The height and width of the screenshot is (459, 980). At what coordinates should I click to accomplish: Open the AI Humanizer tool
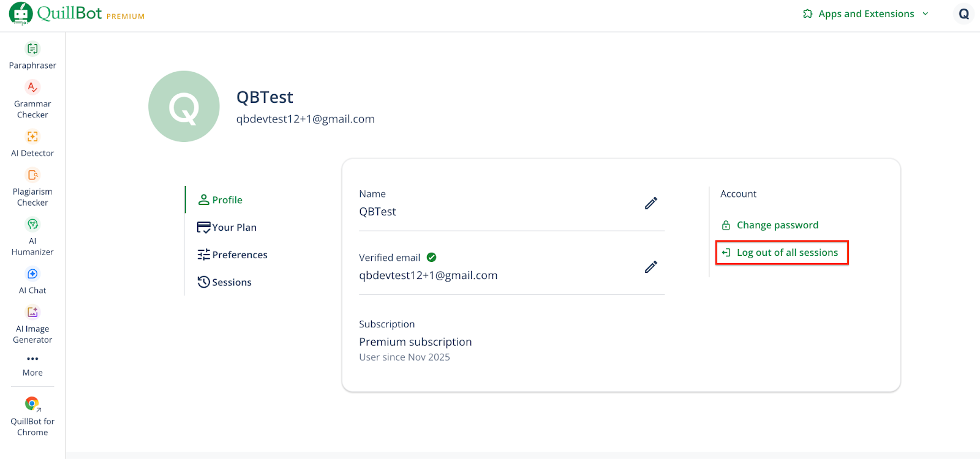(x=32, y=236)
